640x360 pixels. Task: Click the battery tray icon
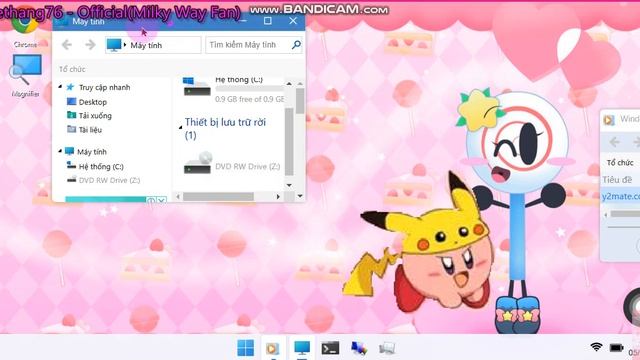616,348
